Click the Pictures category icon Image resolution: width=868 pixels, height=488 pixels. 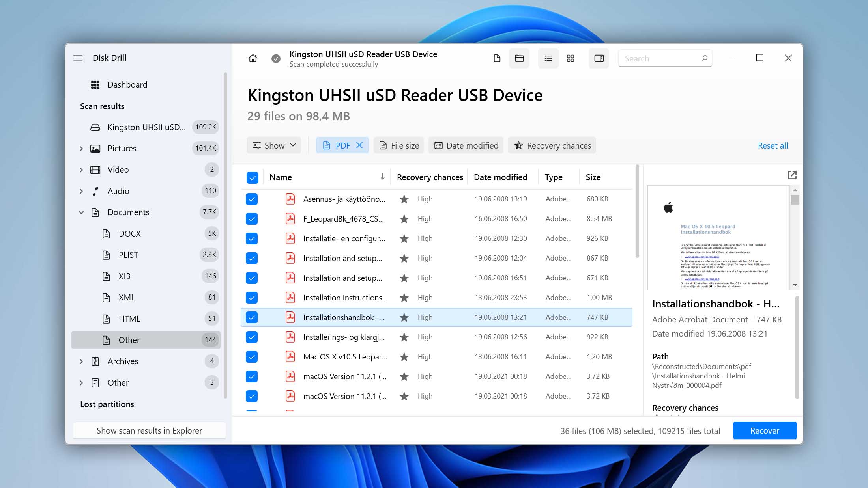[95, 149]
